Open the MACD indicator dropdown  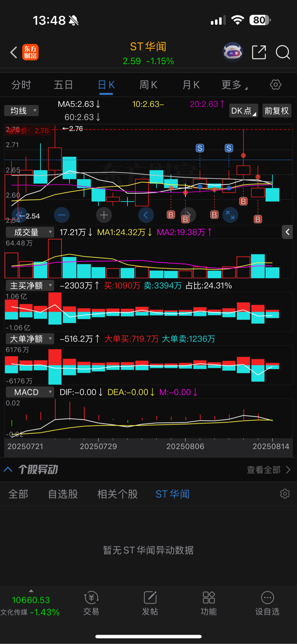click(x=30, y=392)
